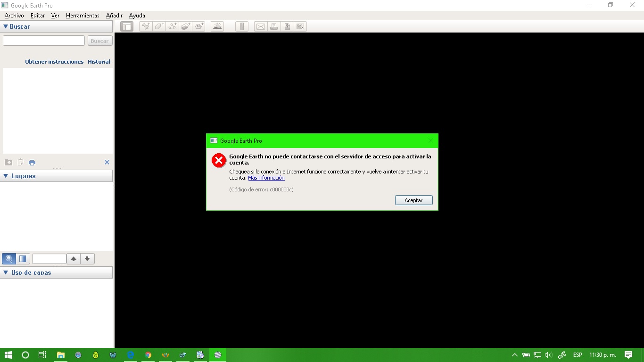Open File Explorer from taskbar

(x=61, y=355)
